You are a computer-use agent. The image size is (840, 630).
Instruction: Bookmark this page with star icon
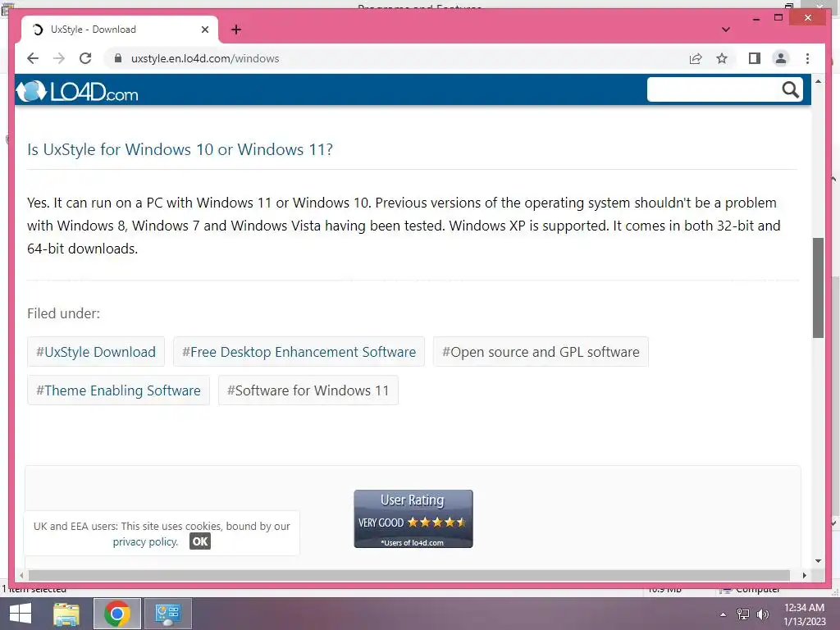(x=722, y=58)
